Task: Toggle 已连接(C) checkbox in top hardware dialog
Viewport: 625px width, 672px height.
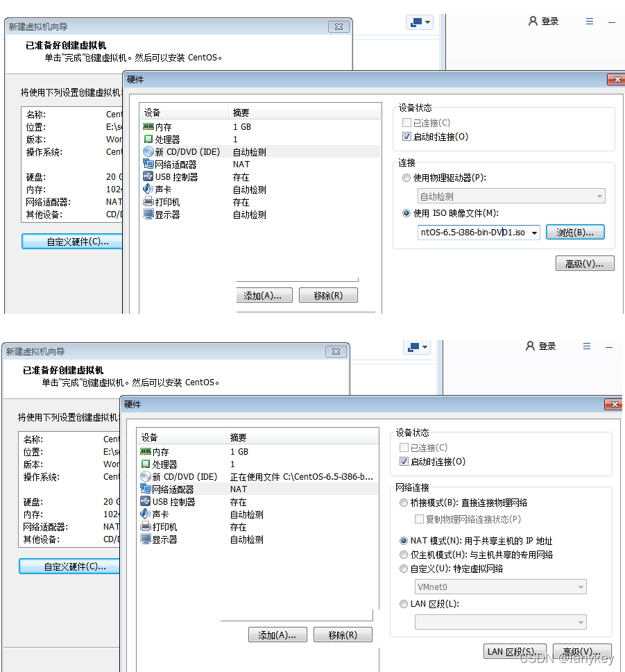Action: (406, 123)
